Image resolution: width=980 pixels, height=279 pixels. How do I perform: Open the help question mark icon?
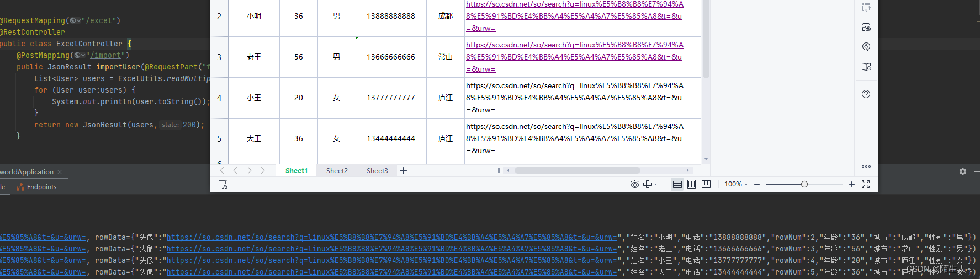click(x=866, y=94)
